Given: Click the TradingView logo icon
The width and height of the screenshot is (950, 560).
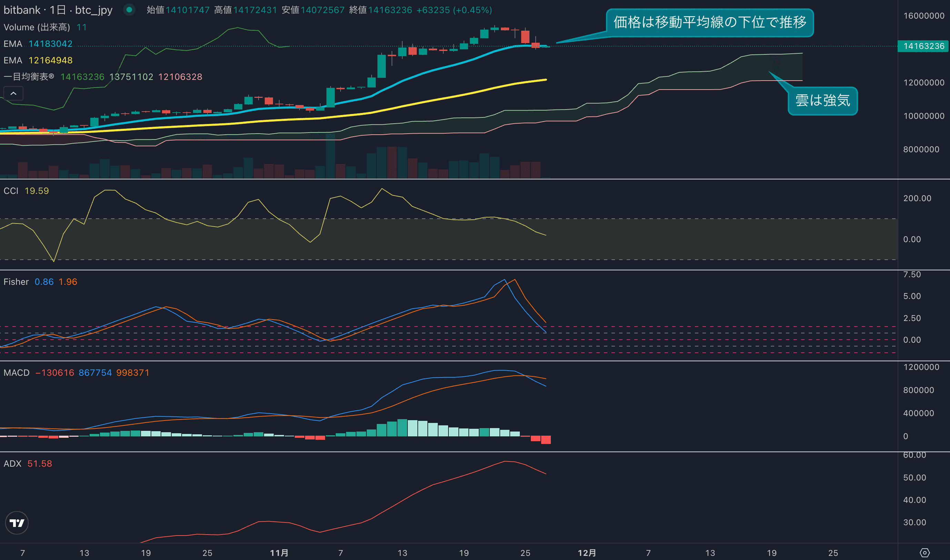Looking at the screenshot, I should (17, 523).
